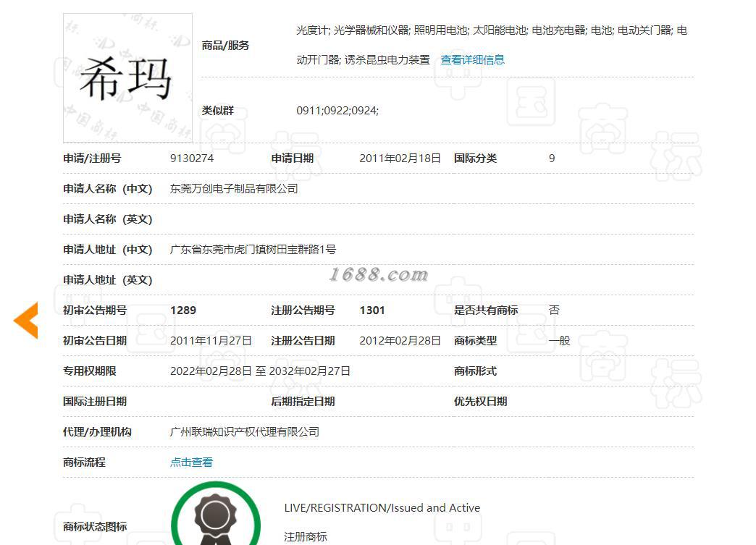
Task: Click the 专用权期限 label
Action: click(90, 371)
